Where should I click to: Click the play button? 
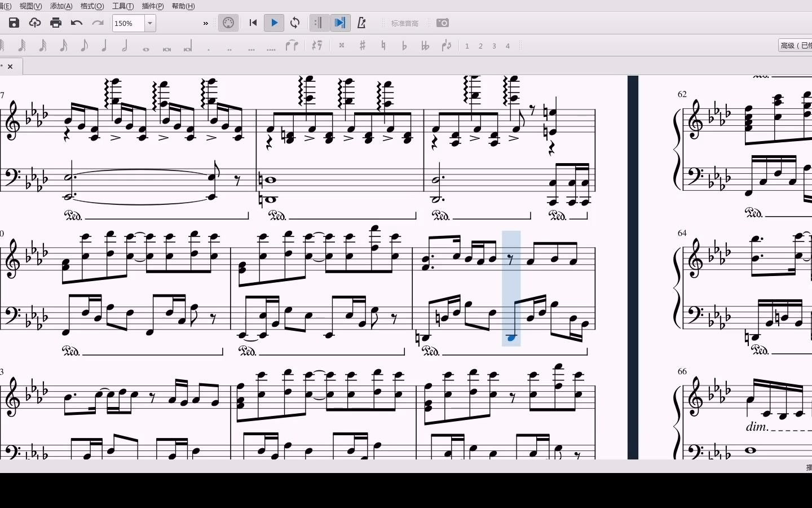point(274,23)
